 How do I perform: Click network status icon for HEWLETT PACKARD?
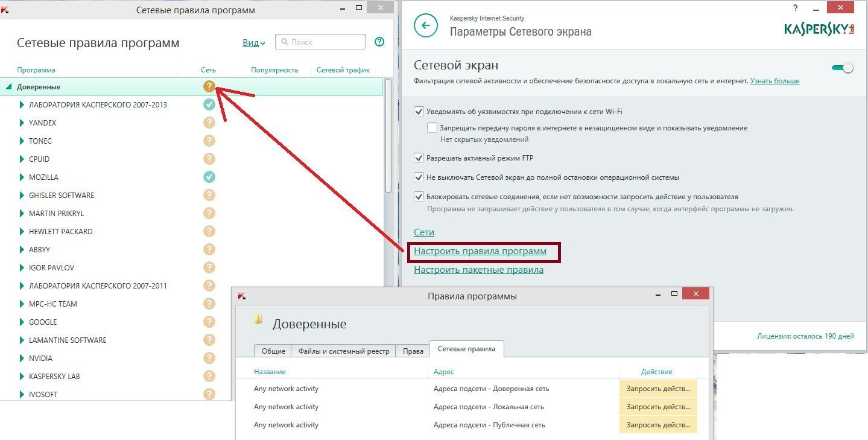tap(209, 231)
